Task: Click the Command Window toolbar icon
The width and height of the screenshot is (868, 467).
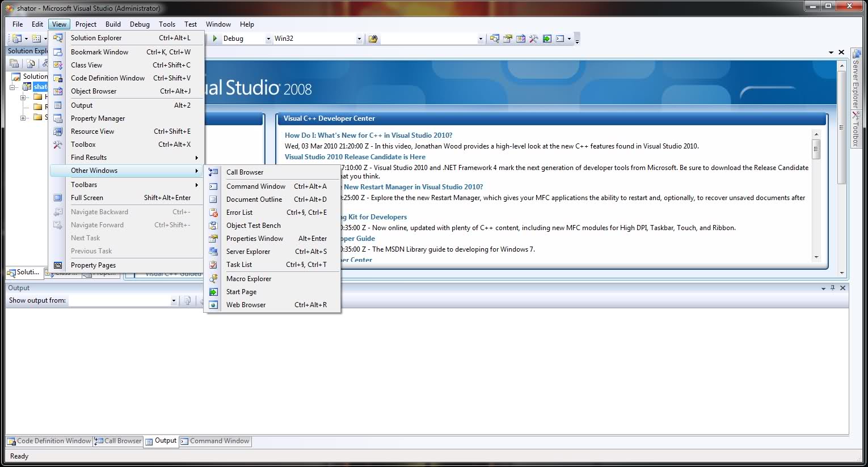Action: point(560,39)
